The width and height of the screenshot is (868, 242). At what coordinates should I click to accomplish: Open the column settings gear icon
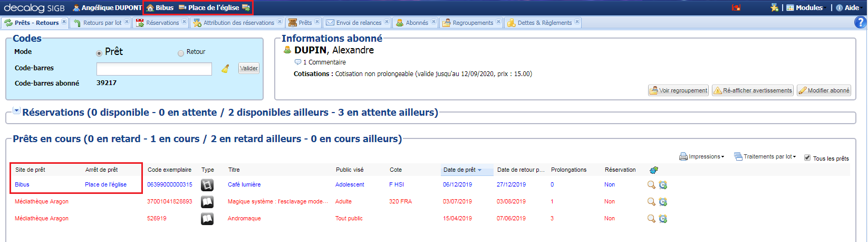click(x=654, y=170)
